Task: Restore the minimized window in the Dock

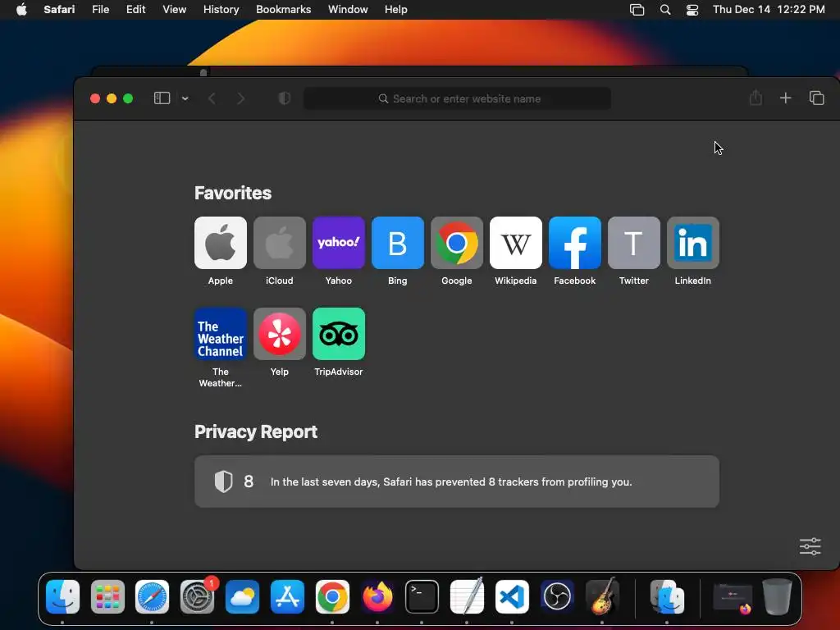Action: [733, 598]
